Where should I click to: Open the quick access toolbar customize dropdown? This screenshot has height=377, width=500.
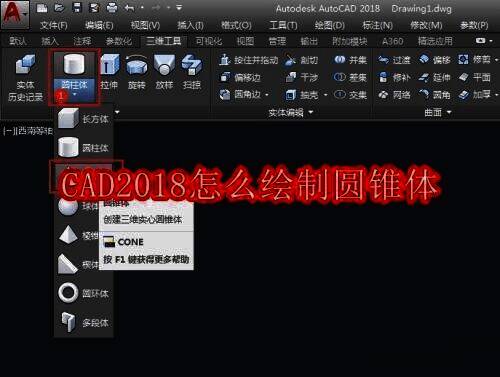[179, 8]
